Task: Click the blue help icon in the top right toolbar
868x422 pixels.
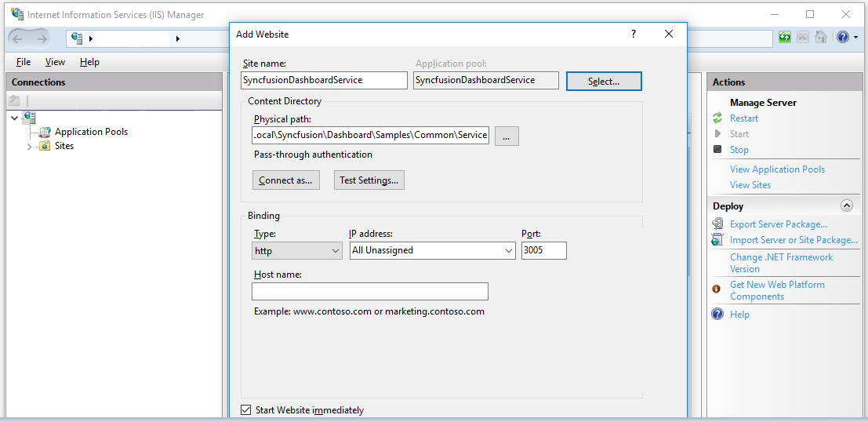Action: tap(843, 37)
